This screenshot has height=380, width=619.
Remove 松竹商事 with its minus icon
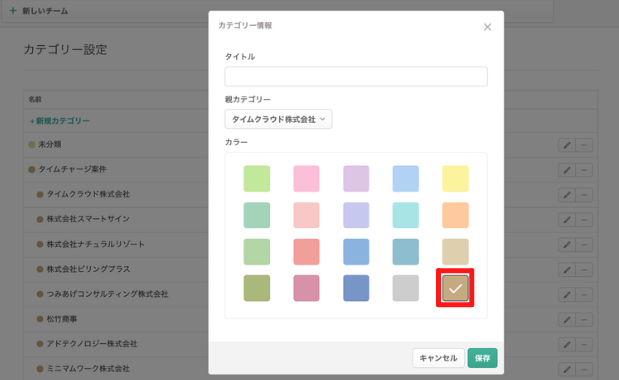[584, 320]
